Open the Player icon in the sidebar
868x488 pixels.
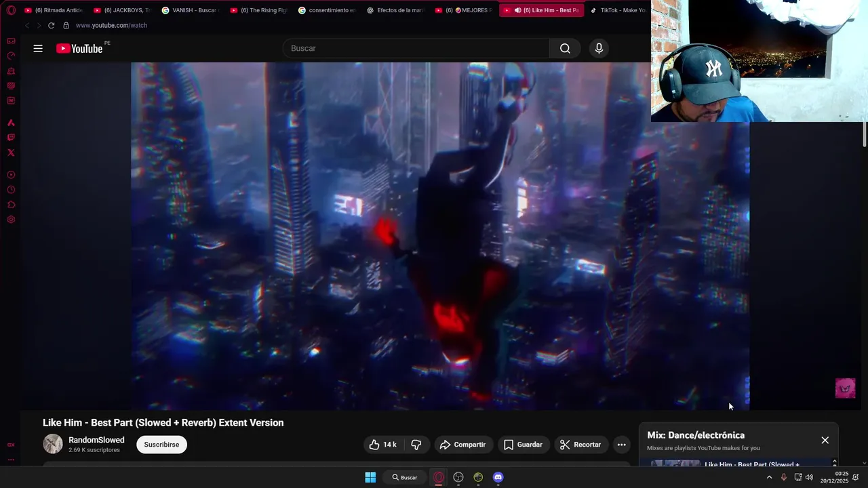tap(11, 175)
